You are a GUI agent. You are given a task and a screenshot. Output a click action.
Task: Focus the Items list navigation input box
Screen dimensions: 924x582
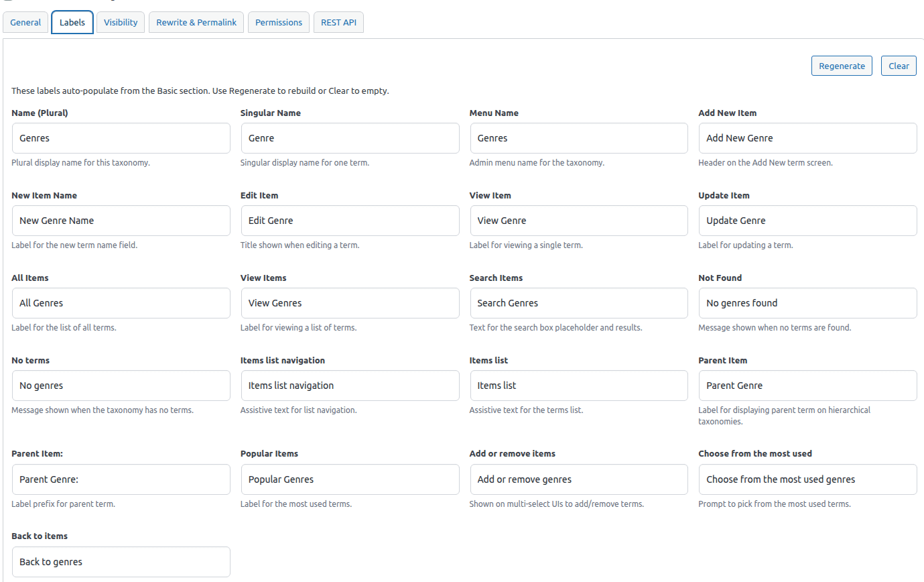coord(350,386)
